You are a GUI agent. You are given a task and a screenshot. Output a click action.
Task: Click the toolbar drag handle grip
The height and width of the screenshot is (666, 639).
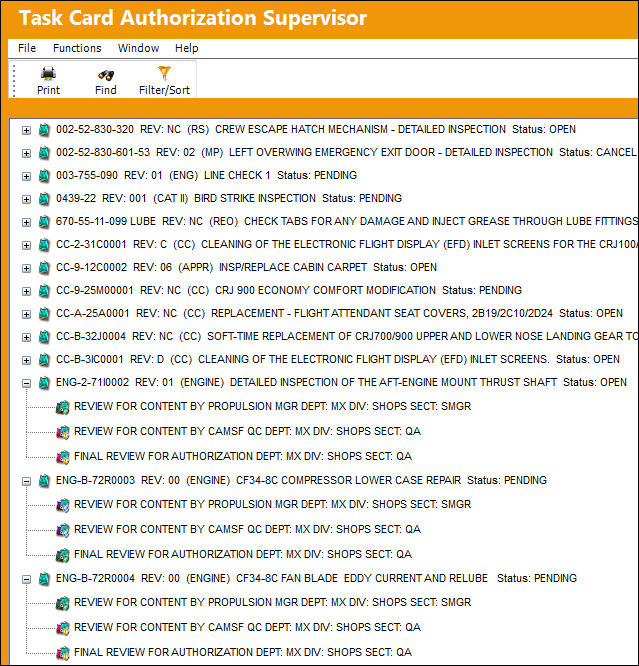click(14, 80)
